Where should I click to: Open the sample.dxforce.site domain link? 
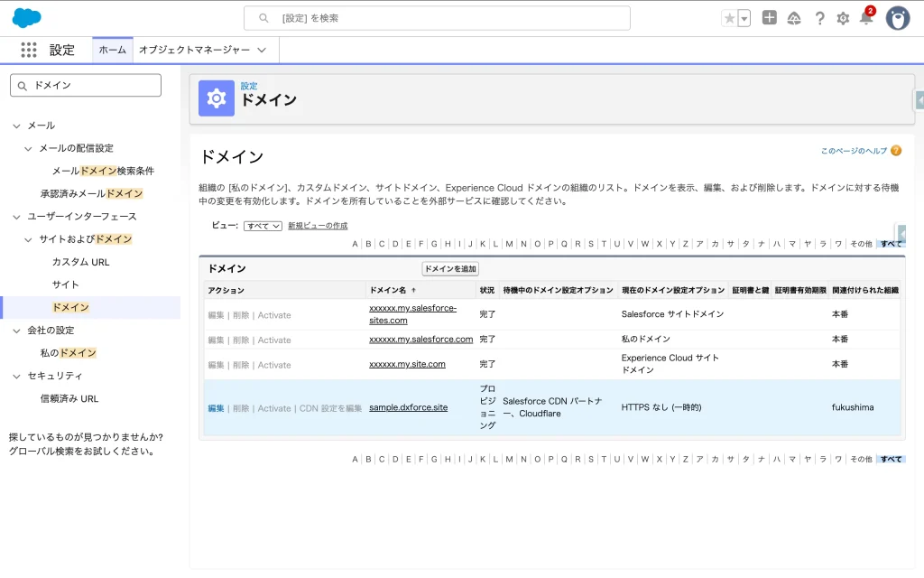(x=408, y=408)
